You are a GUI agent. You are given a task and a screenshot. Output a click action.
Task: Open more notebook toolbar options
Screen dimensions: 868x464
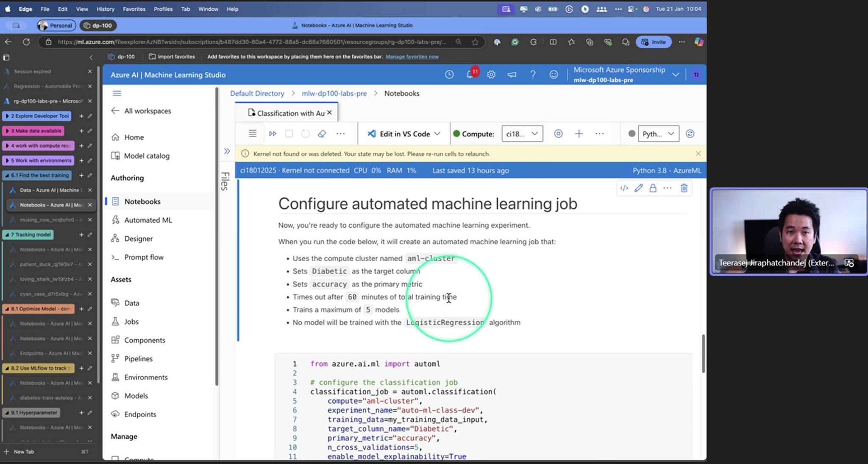click(x=340, y=134)
